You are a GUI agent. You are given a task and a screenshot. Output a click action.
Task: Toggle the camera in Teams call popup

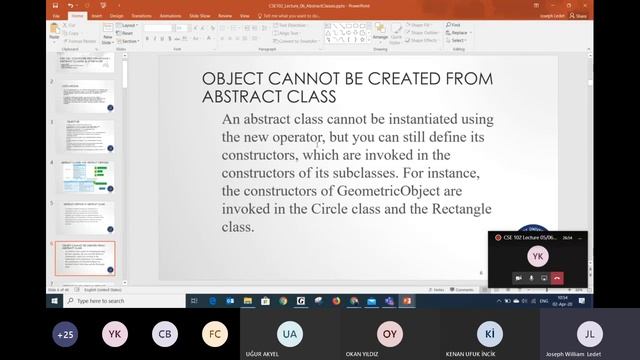point(518,278)
